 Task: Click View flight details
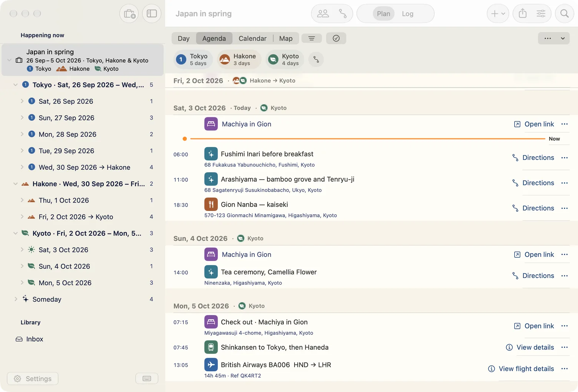point(521,369)
